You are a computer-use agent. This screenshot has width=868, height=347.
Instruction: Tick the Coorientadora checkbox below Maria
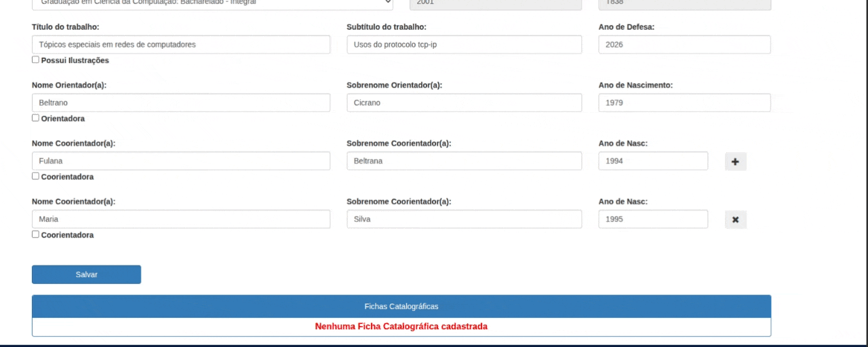36,234
